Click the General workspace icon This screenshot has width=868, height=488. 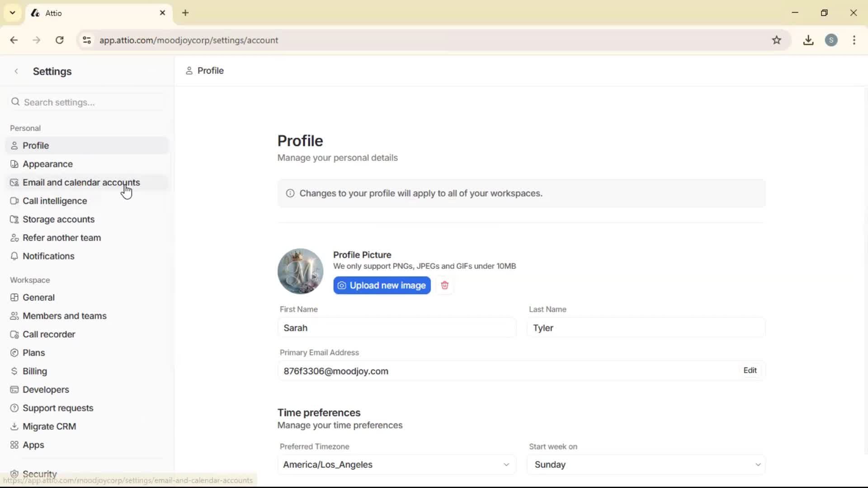(x=14, y=297)
